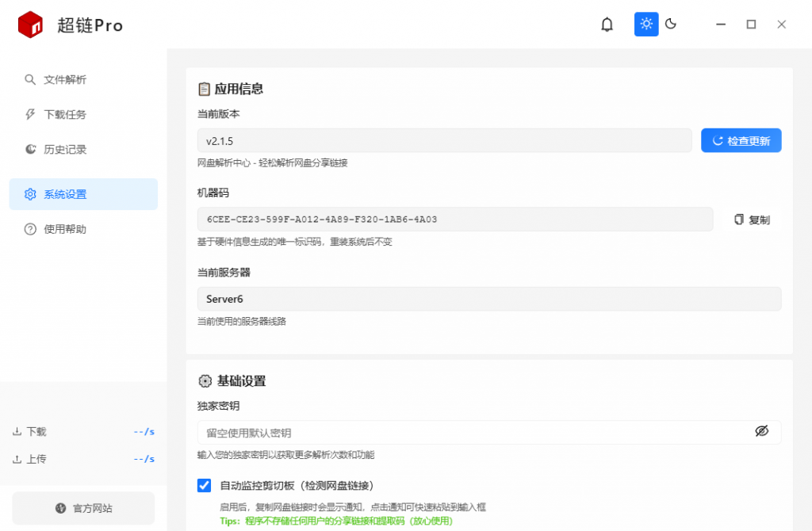Click the 检查更新 button

tap(741, 140)
